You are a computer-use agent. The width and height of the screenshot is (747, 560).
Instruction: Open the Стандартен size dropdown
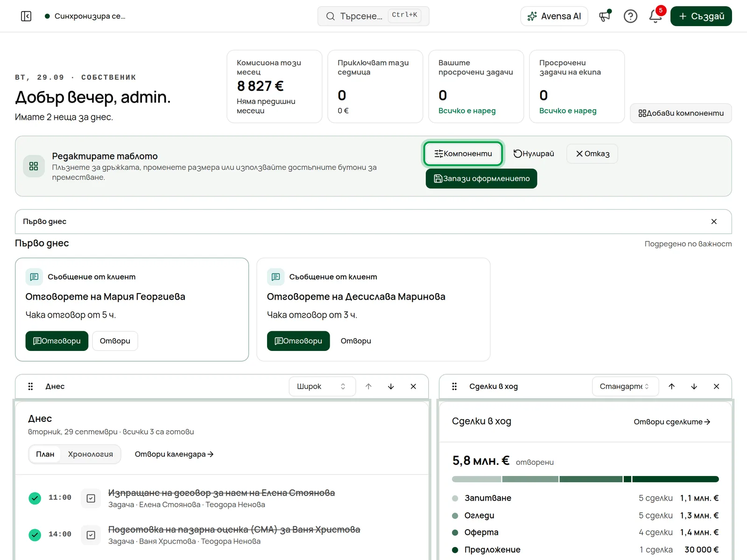[x=625, y=386]
